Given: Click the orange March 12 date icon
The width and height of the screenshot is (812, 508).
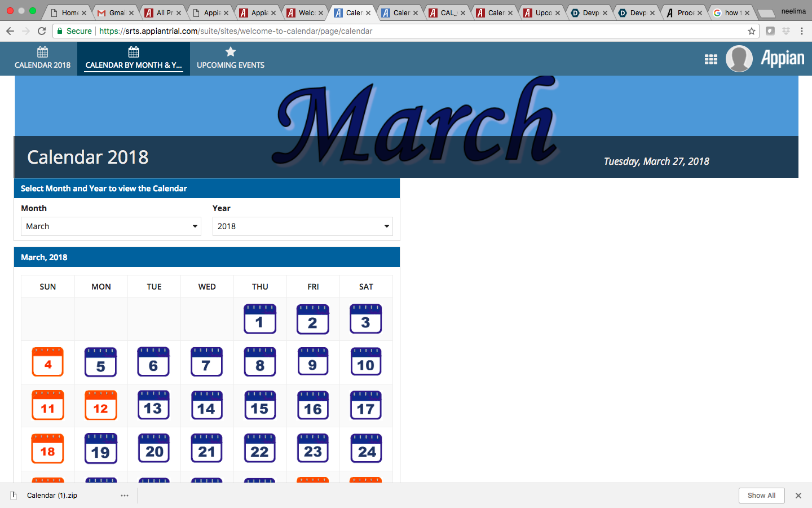Looking at the screenshot, I should point(101,405).
